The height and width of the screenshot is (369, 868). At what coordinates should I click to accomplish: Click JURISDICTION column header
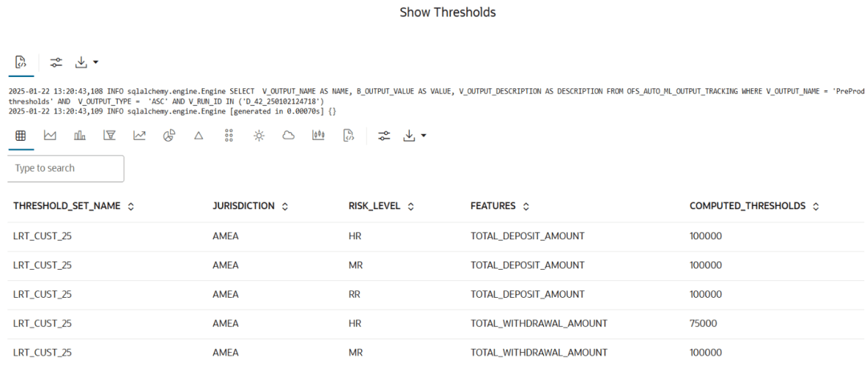[x=243, y=206]
